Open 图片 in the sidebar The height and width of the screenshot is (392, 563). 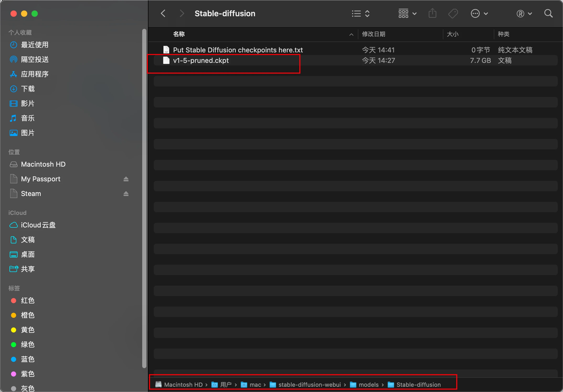[x=28, y=133]
